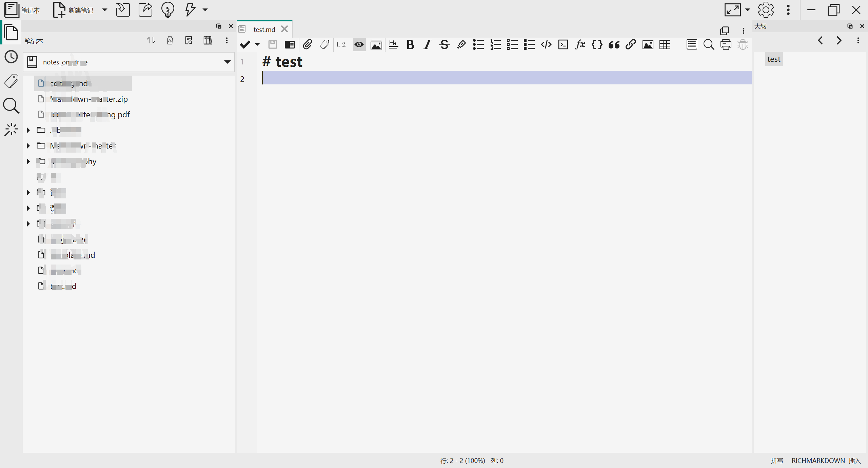The height and width of the screenshot is (468, 868).
Task: Toggle bold formatting
Action: pyautogui.click(x=410, y=44)
